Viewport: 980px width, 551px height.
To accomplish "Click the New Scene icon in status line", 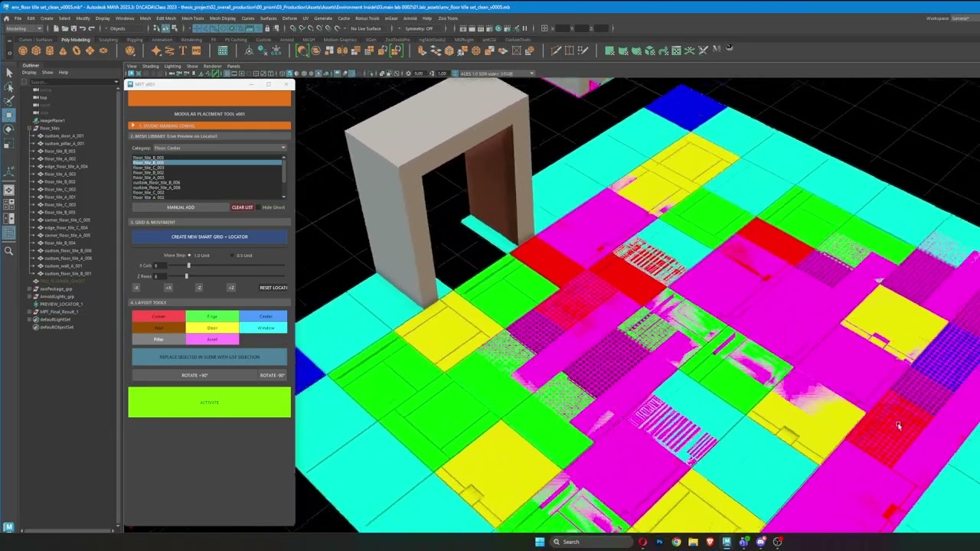I will [56, 28].
